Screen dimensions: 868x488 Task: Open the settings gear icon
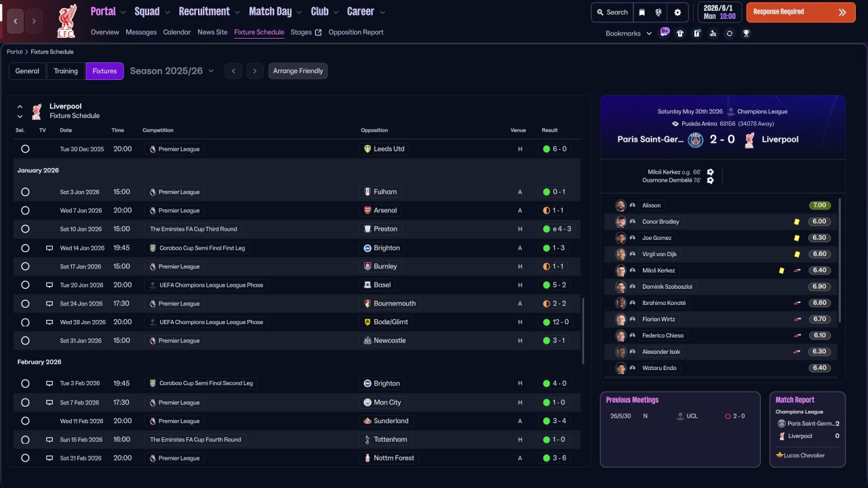tap(677, 12)
